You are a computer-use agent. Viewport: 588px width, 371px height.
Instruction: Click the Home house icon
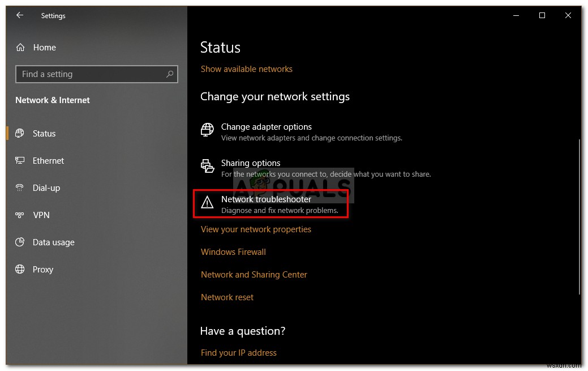(x=20, y=48)
